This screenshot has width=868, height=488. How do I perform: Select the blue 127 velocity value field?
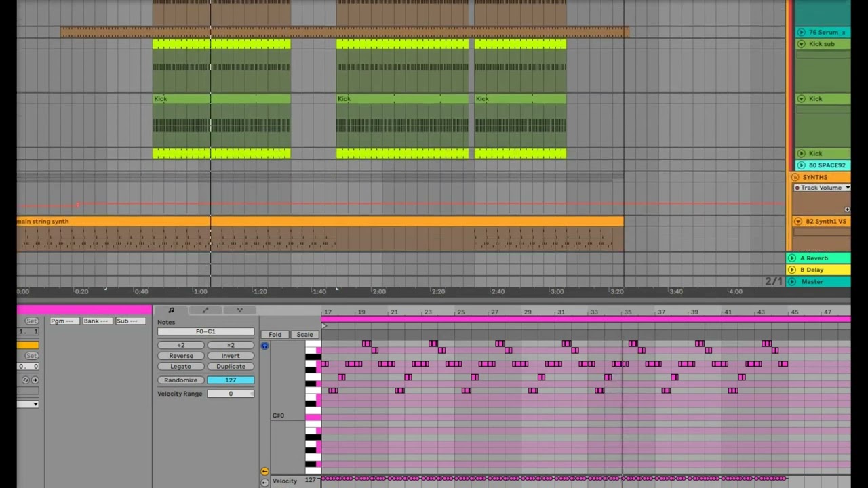point(231,380)
